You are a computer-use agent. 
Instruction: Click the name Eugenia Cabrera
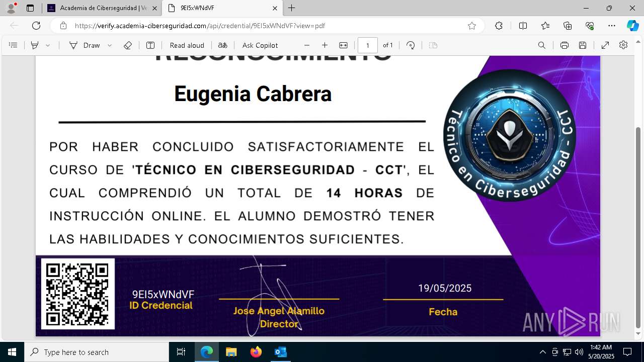click(x=253, y=94)
